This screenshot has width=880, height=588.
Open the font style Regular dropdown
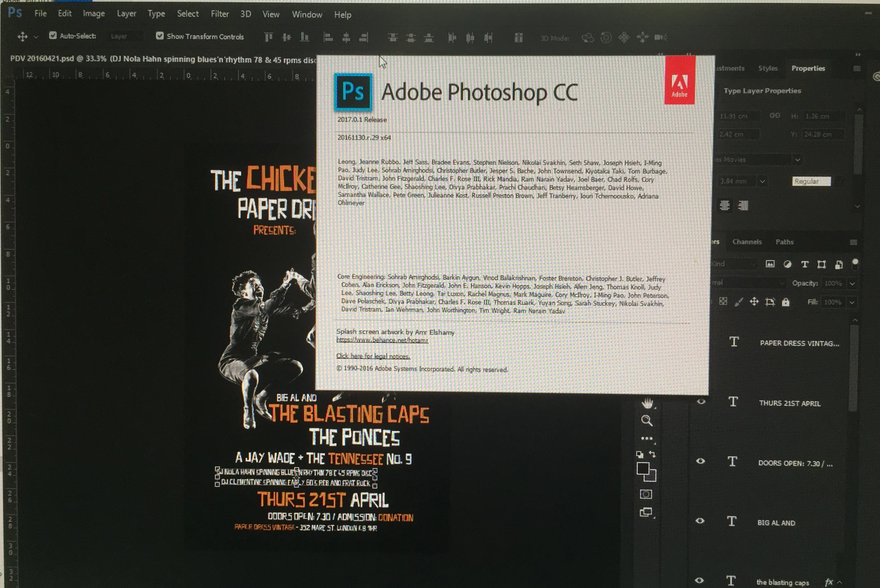click(x=811, y=181)
